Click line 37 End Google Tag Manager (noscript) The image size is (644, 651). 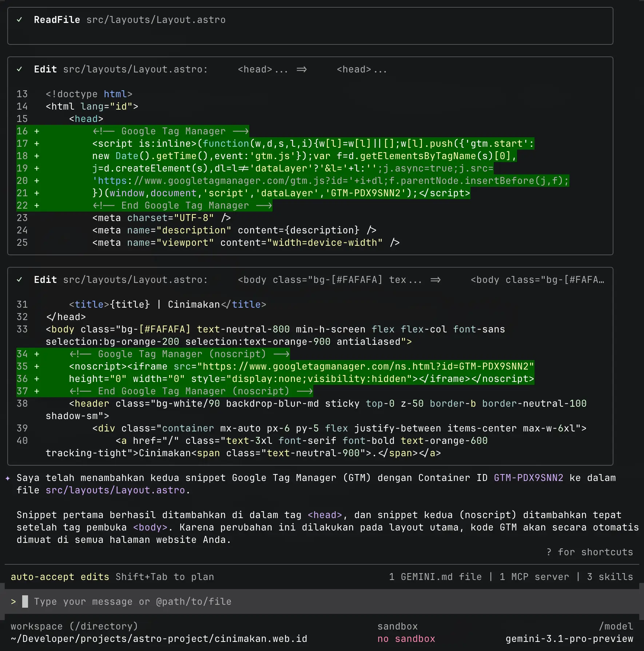191,391
